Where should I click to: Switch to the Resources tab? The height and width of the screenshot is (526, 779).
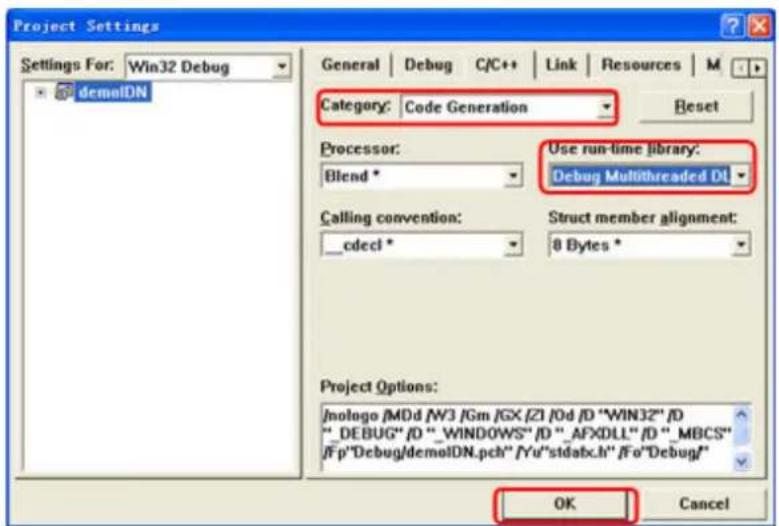pos(641,65)
